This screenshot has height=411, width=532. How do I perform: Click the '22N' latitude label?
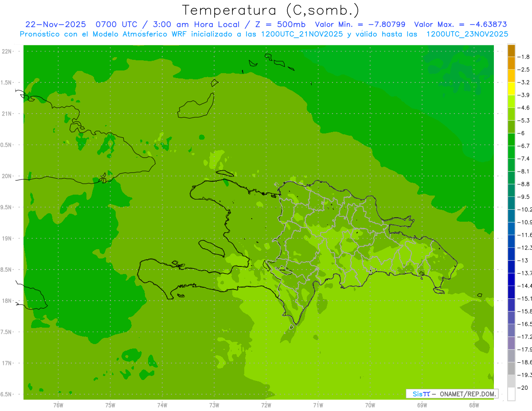point(6,51)
